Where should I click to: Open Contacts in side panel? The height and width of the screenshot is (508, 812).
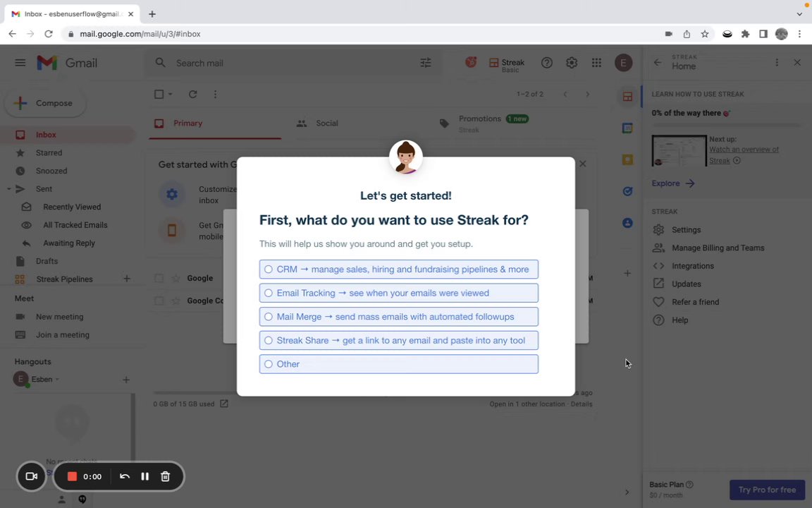coord(627,223)
